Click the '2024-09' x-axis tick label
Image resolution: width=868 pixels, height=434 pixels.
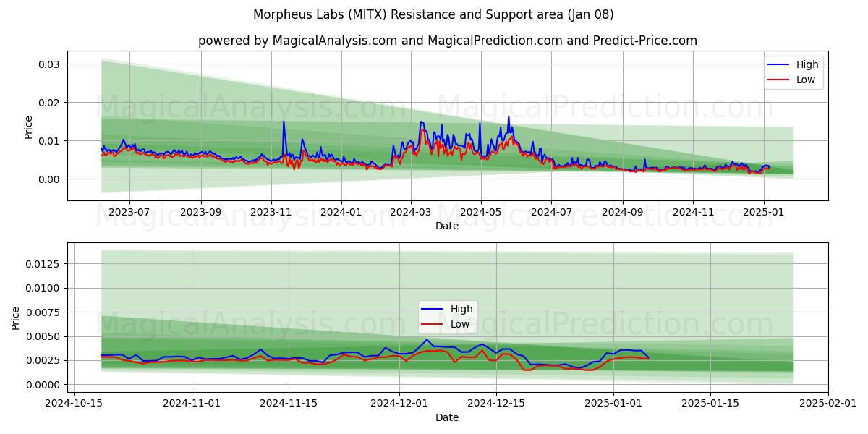point(623,212)
